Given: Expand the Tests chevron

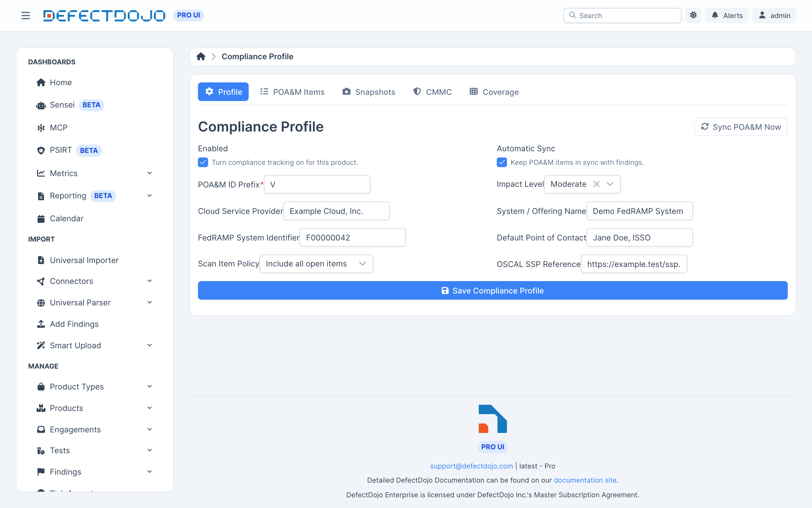Looking at the screenshot, I should pos(150,450).
